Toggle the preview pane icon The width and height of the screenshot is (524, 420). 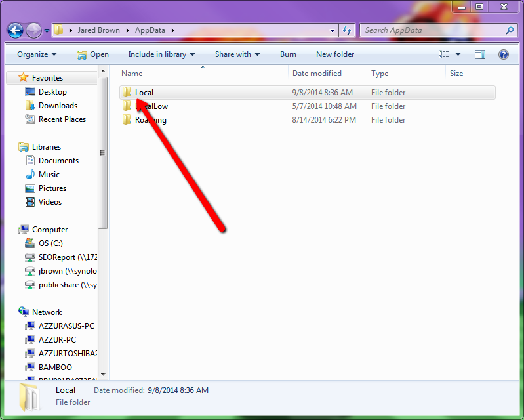coord(480,54)
